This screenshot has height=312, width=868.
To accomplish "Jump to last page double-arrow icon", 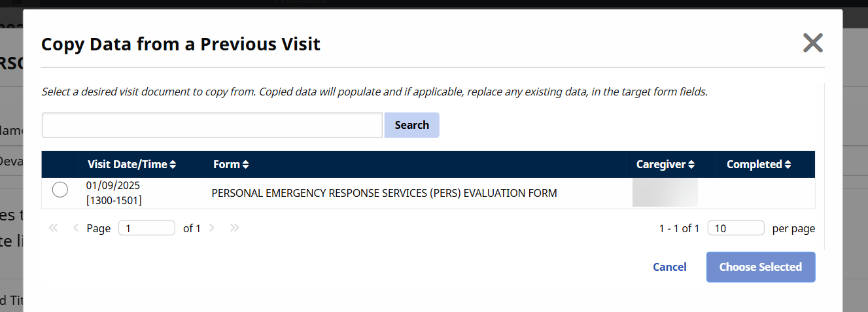I will (234, 228).
